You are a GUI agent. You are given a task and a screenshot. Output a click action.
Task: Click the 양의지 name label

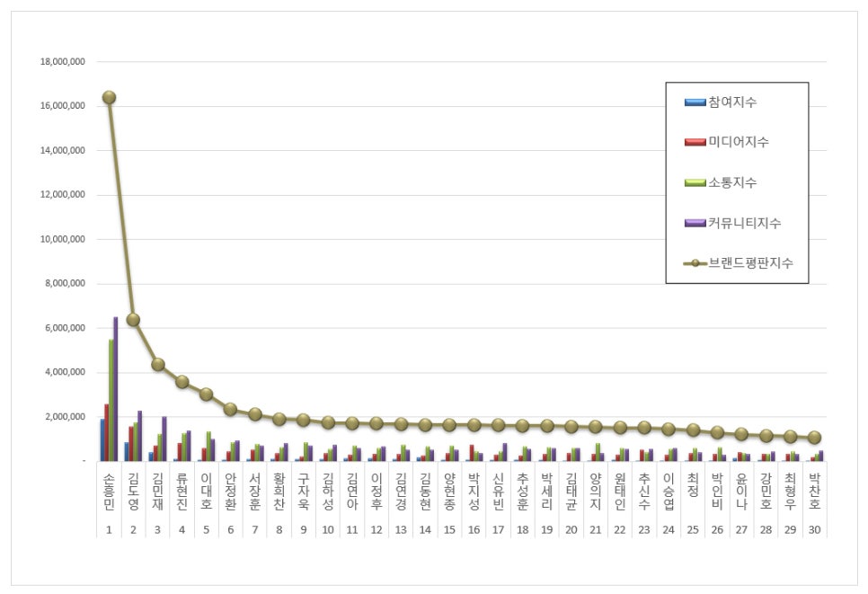597,491
